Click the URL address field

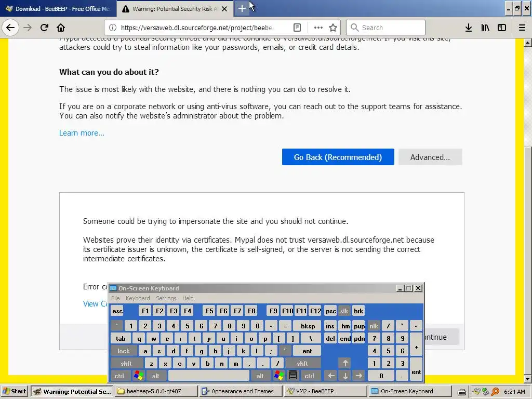(197, 28)
